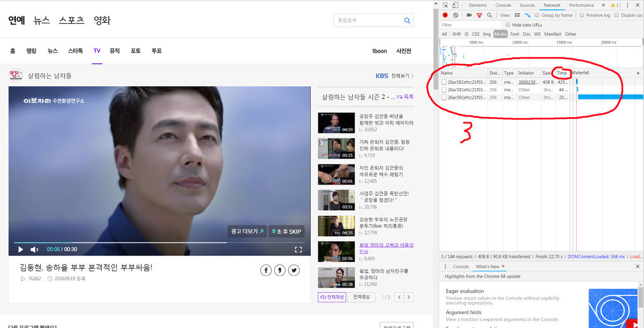Open the Elements tab

(x=478, y=5)
